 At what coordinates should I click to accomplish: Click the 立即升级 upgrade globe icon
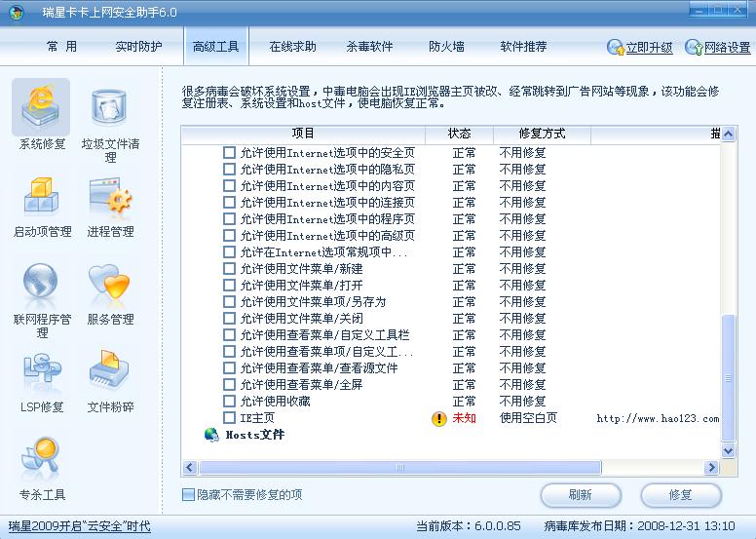click(x=615, y=48)
